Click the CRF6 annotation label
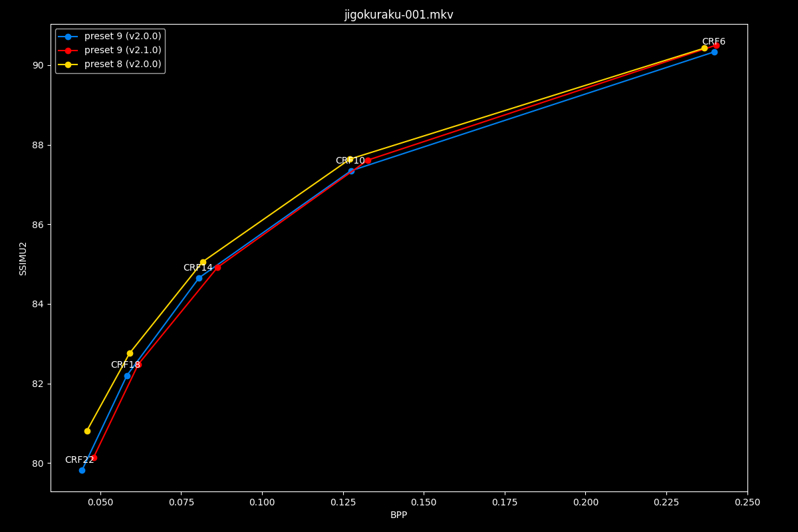The image size is (798, 532). [x=714, y=42]
